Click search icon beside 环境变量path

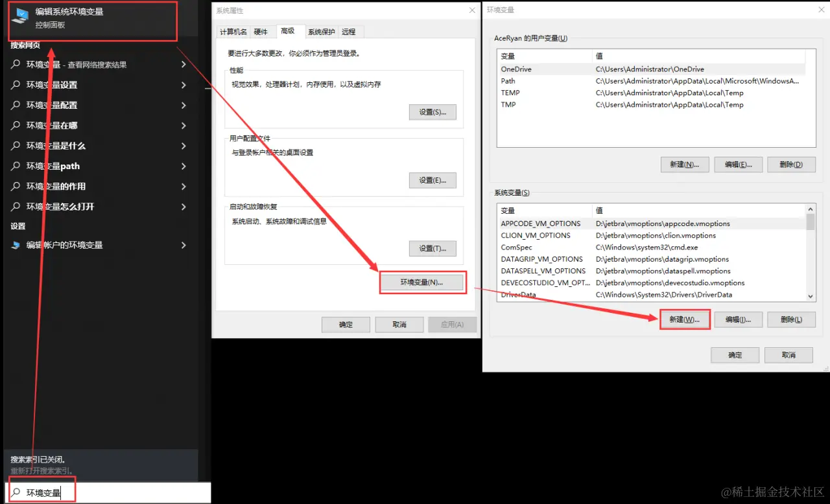point(16,166)
